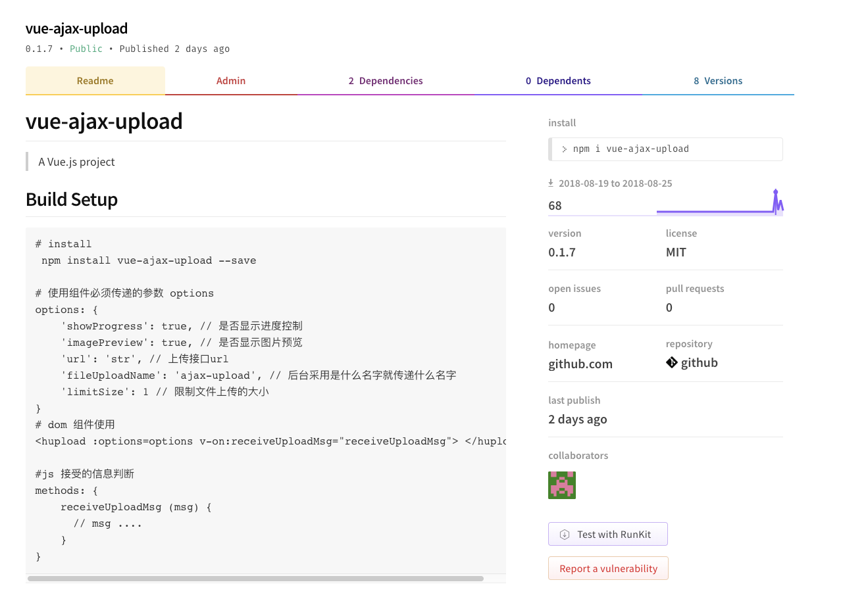Viewport: 868px width, 601px height.
Task: Open the collaborator's pixel avatar
Action: (x=562, y=485)
